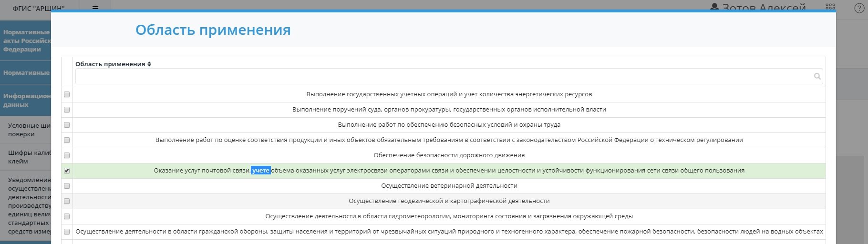Viewport: 868px width, 244px height.
Task: Open Шифры калибровочных клейм sidebar item
Action: click(x=29, y=157)
